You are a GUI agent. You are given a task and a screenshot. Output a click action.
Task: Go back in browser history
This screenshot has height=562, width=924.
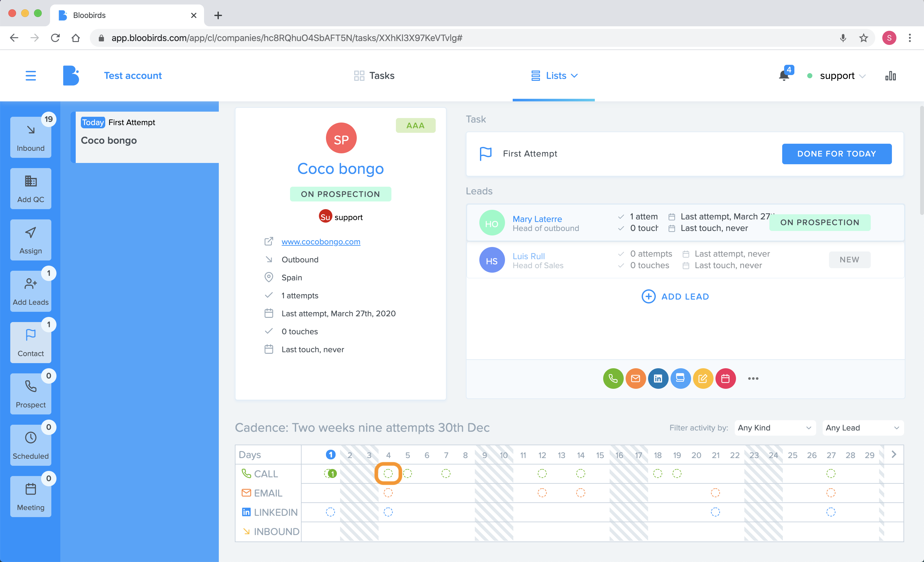pos(14,38)
